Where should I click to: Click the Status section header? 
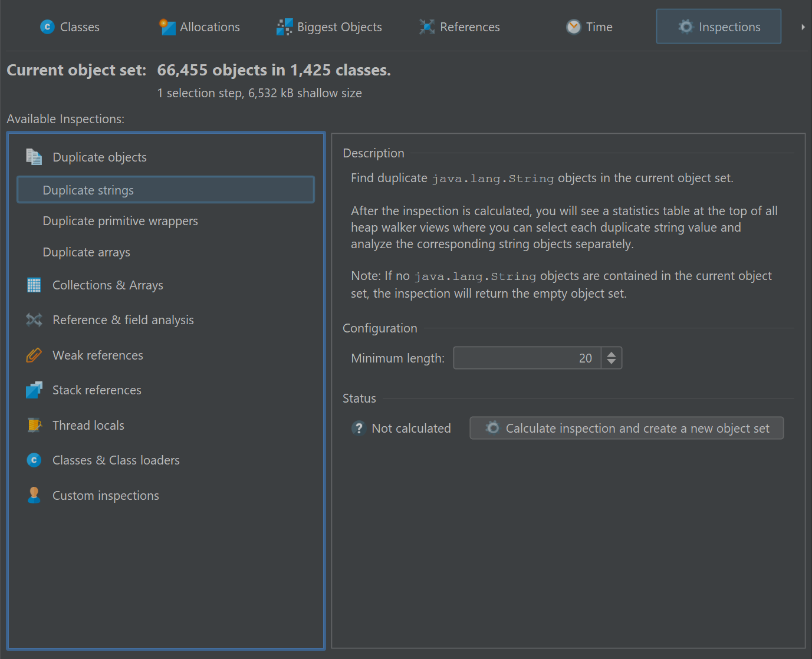pyautogui.click(x=359, y=398)
